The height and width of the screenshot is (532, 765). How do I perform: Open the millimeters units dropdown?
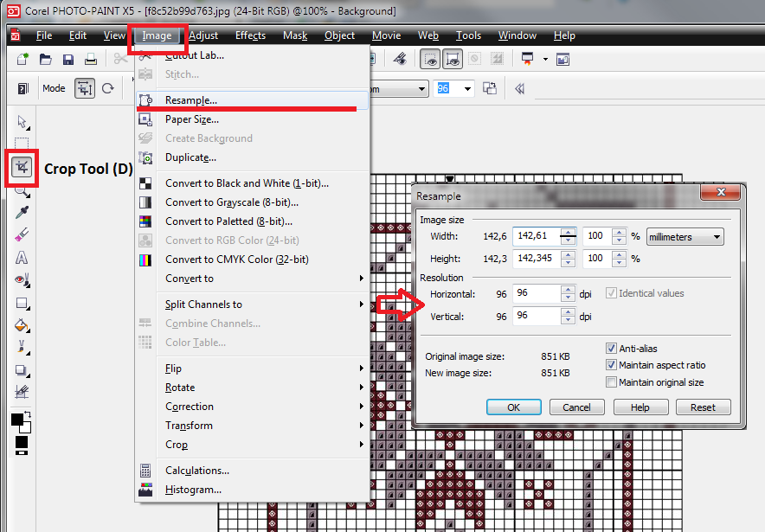(685, 236)
